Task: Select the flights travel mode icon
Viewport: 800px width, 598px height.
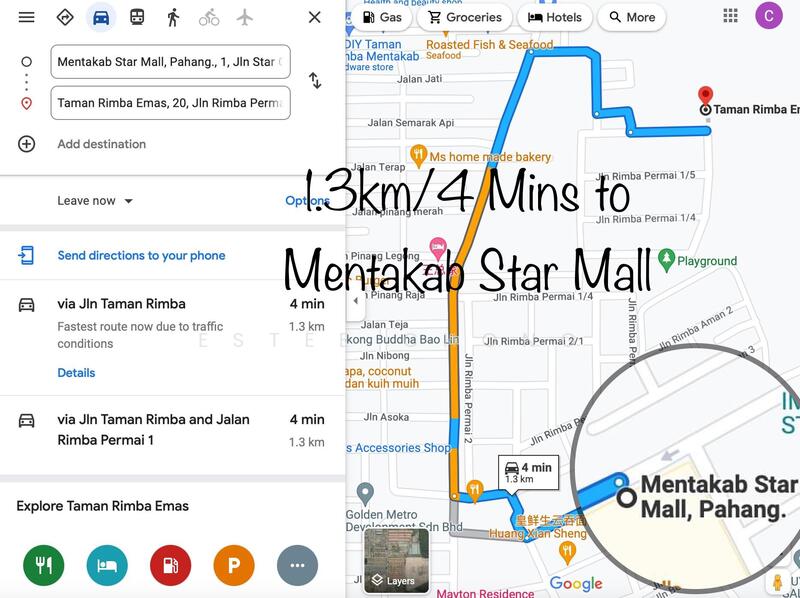Action: pos(245,17)
